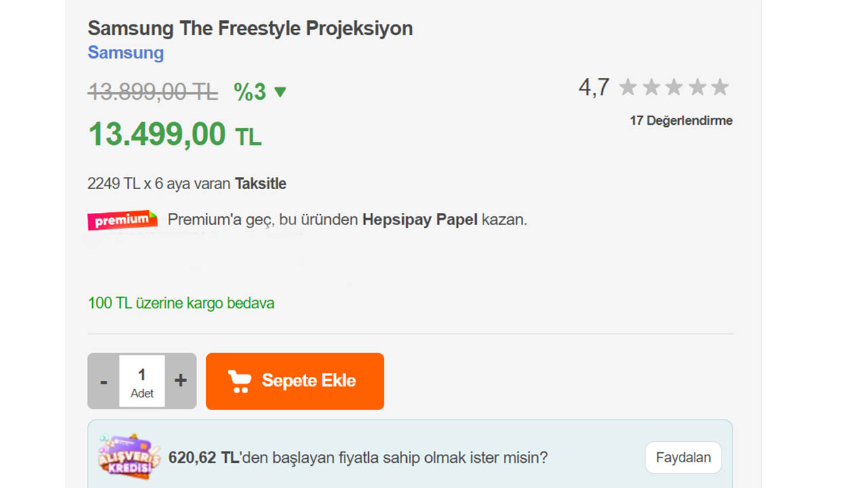Increase quantity with the plus button
Viewport: 868px width, 488px height.
click(180, 381)
